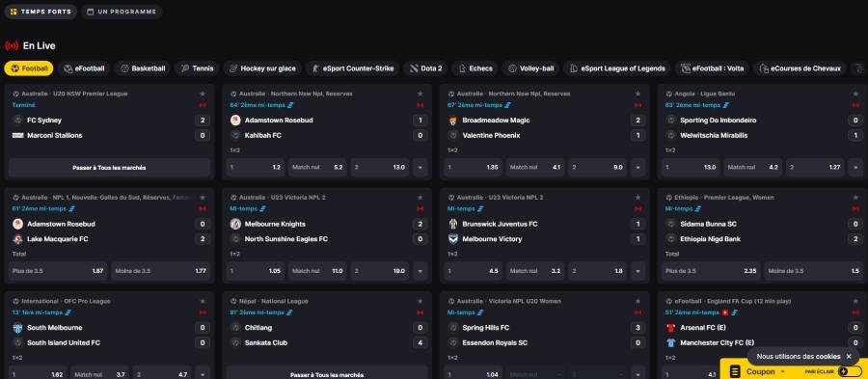
Task: Select the Volley-ball sport filter
Action: (x=530, y=68)
